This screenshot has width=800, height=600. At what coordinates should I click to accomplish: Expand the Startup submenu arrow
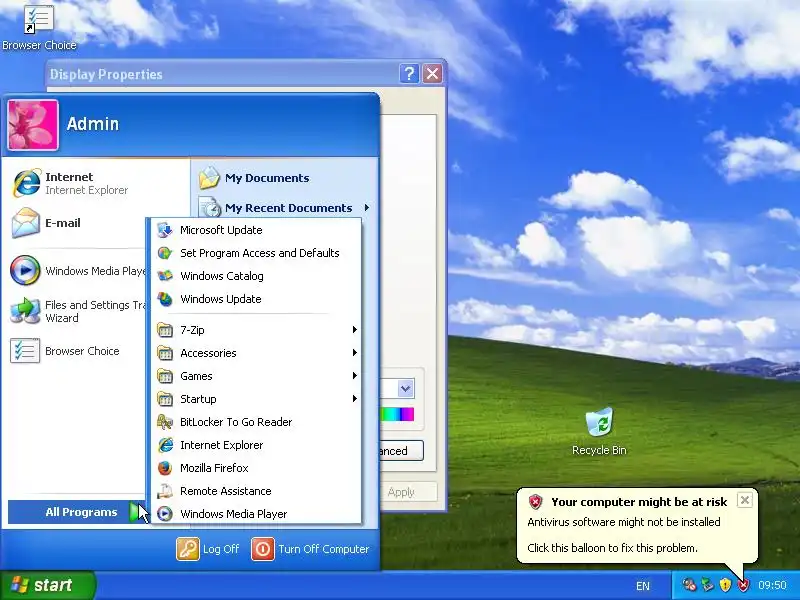(354, 399)
